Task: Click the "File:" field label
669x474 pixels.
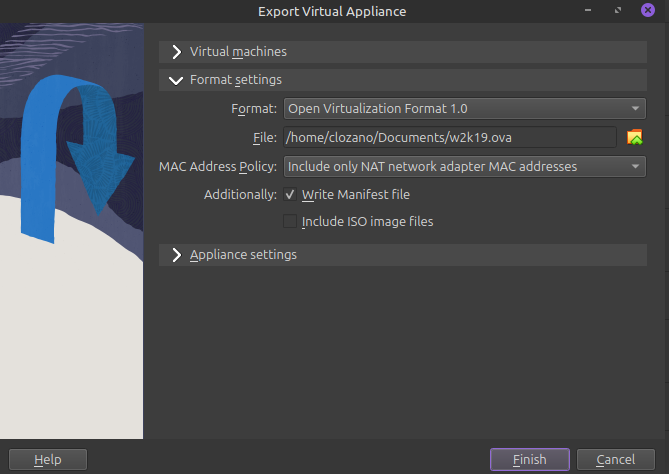Action: 264,137
